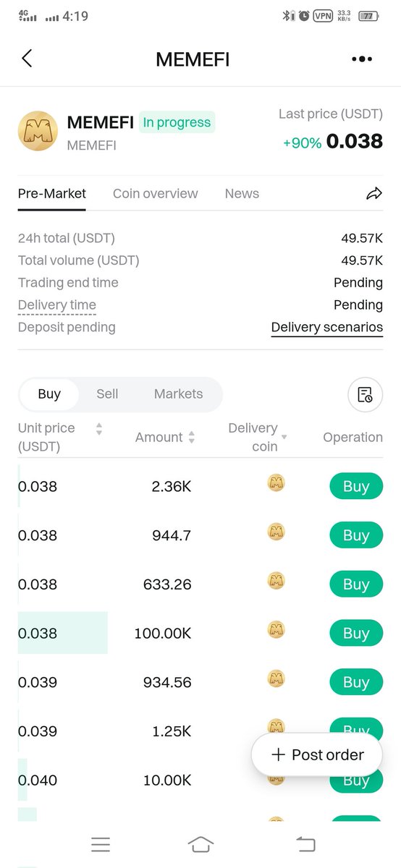Screen dimensions: 401x868
Task: Buy the 2.36K order at 0.038
Action: 356,487
